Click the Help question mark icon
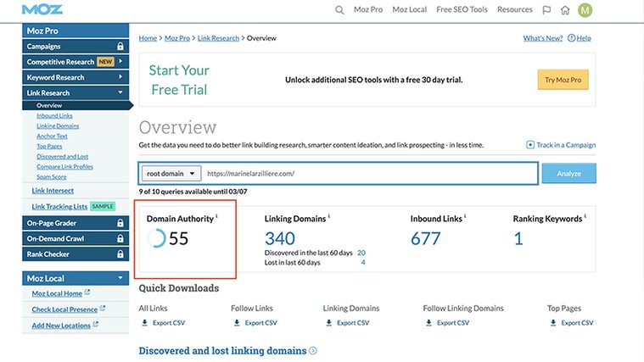This screenshot has width=644, height=362. [x=571, y=38]
